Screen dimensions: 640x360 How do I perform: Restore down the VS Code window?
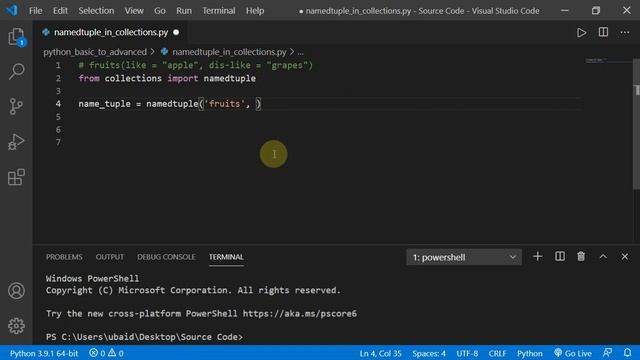pos(596,11)
